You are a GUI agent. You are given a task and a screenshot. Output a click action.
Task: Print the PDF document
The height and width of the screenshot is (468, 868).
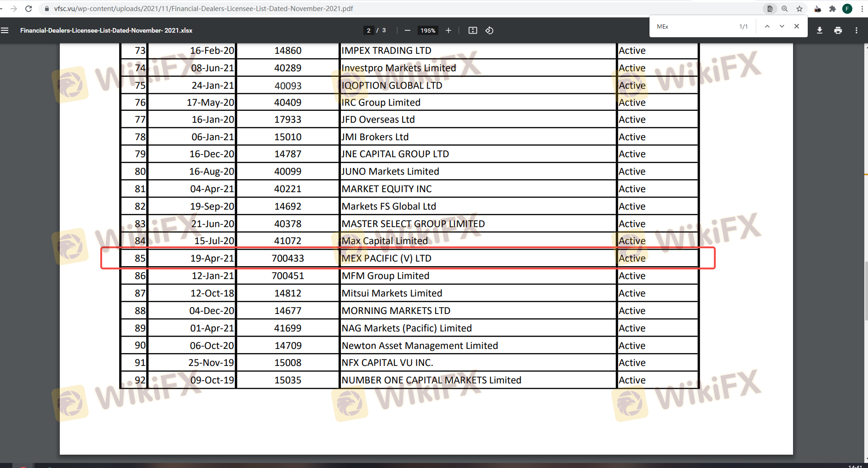[838, 30]
